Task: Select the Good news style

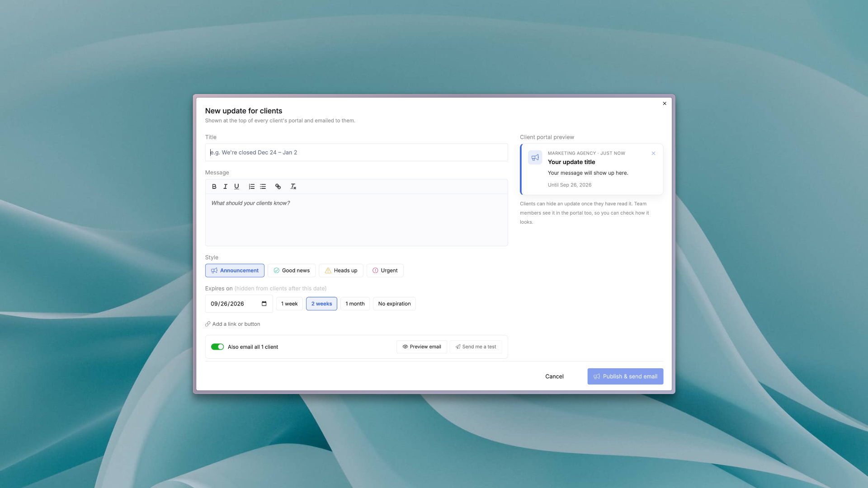Action: coord(292,271)
